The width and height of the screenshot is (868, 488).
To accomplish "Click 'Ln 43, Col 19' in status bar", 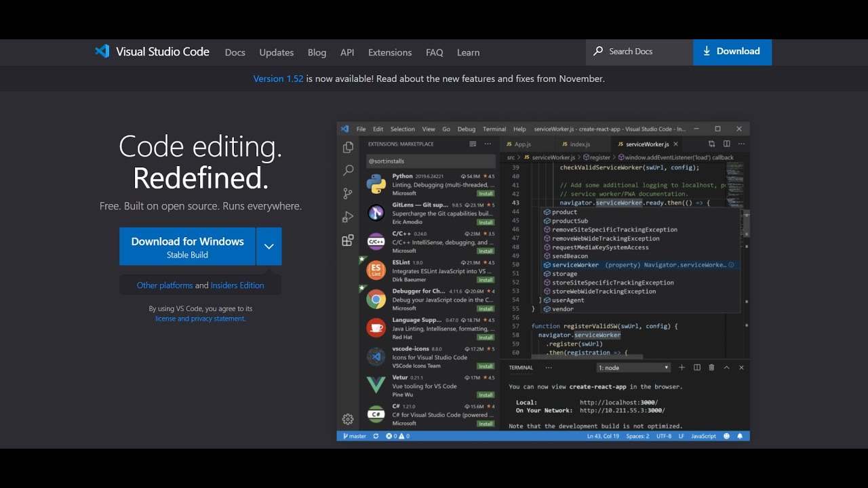I will click(x=603, y=436).
